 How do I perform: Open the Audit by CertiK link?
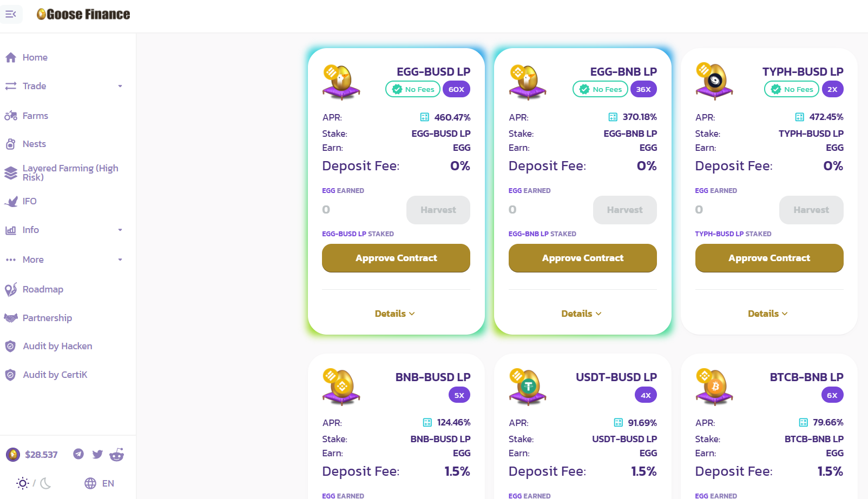(x=55, y=375)
